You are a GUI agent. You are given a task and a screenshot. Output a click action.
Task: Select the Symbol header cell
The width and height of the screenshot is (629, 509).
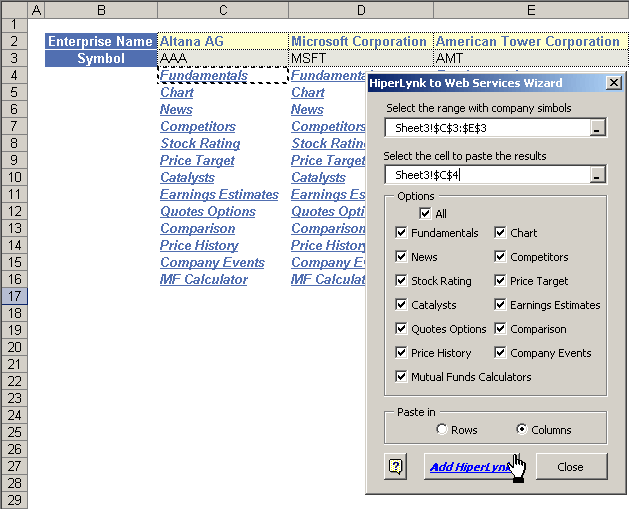101,58
